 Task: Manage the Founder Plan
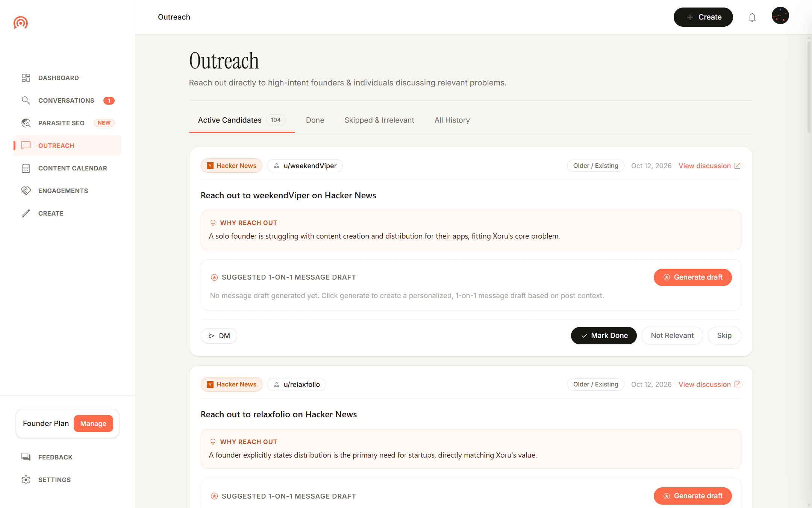point(93,424)
